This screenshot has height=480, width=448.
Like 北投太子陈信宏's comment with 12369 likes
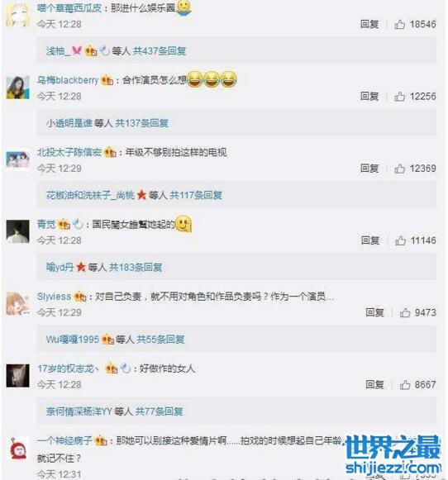(x=399, y=169)
